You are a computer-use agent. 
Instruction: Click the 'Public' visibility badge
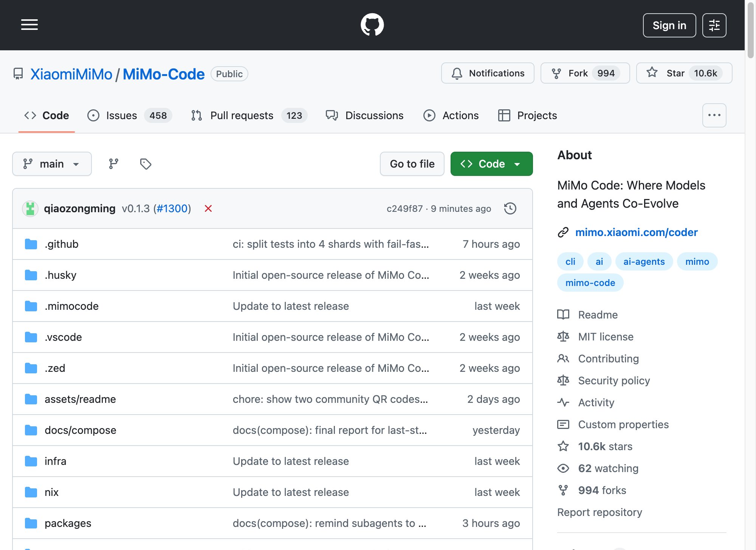click(x=229, y=74)
